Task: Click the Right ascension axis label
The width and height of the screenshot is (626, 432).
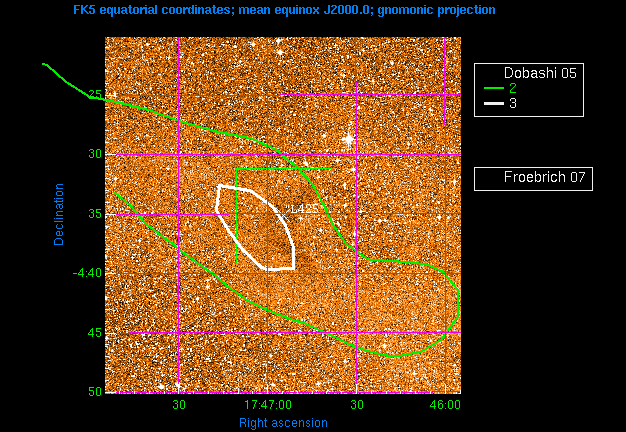Action: [283, 423]
